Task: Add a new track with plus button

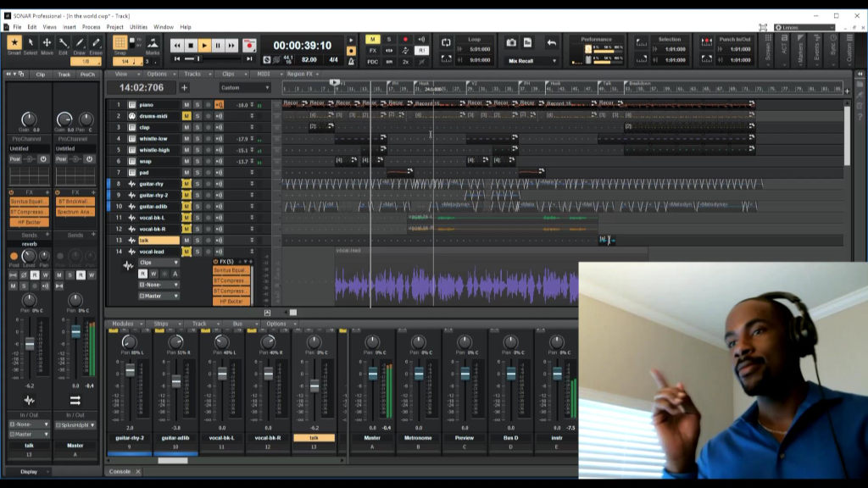Action: [x=184, y=87]
